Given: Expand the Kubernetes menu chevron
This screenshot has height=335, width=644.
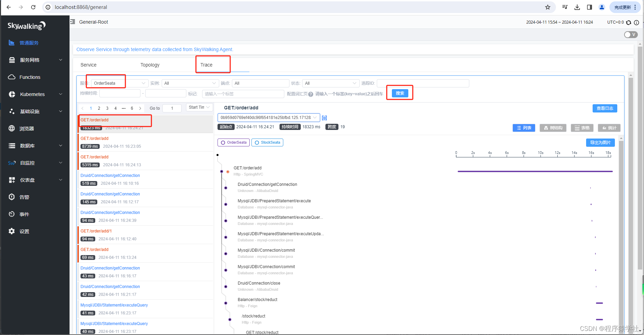Looking at the screenshot, I should pyautogui.click(x=61, y=94).
